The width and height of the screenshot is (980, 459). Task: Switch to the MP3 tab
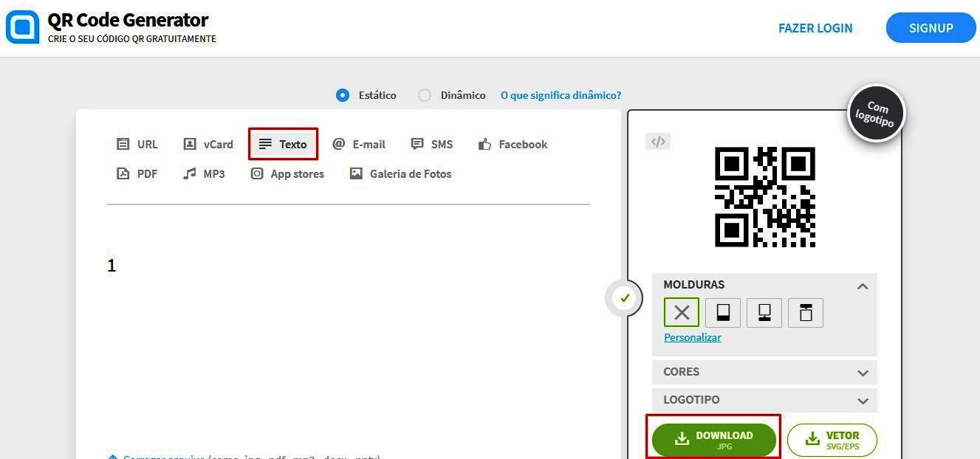point(204,174)
